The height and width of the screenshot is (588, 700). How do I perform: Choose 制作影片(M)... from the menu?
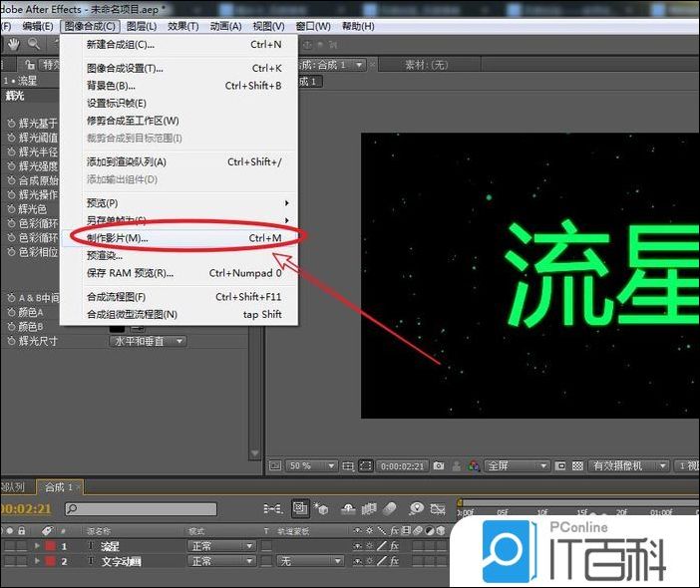pyautogui.click(x=179, y=238)
